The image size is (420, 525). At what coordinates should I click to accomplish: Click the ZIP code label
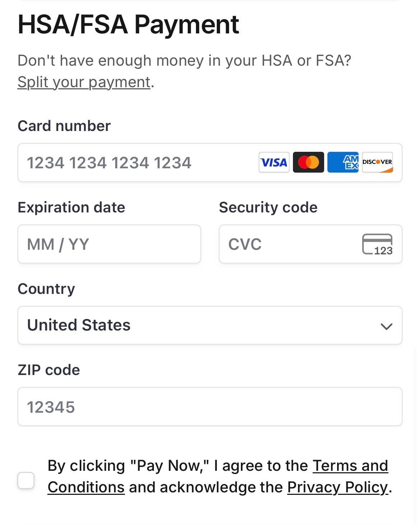click(x=49, y=370)
